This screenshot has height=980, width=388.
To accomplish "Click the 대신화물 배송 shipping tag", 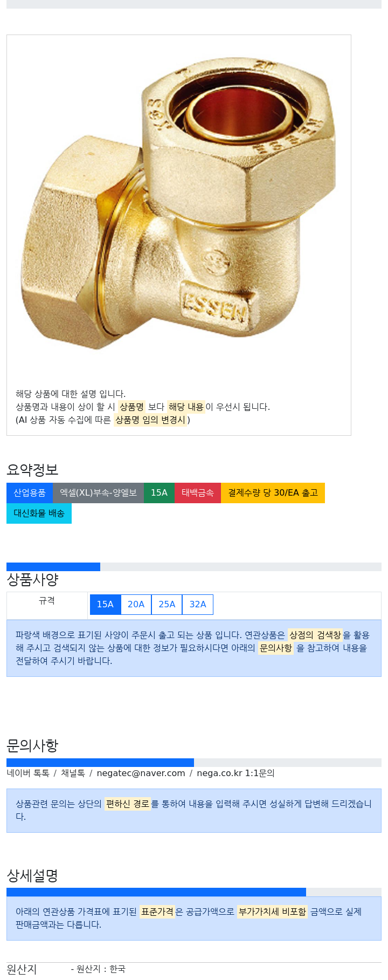I will click(39, 513).
